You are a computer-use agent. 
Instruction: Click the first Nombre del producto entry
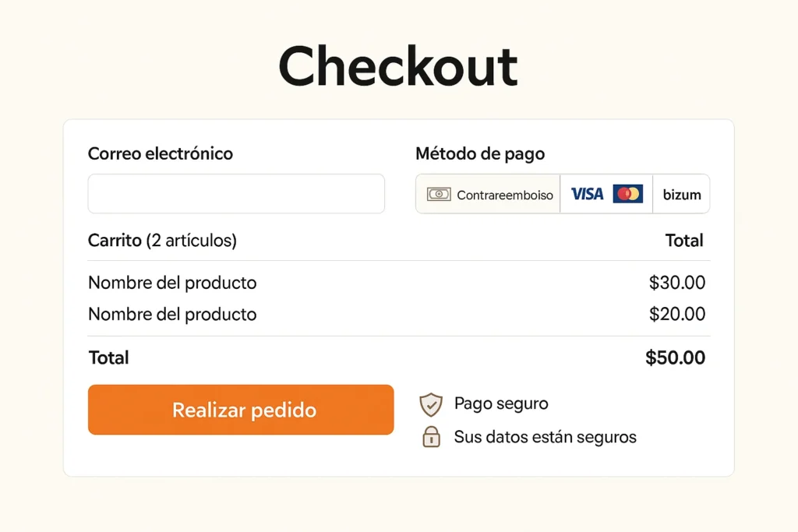pos(172,283)
